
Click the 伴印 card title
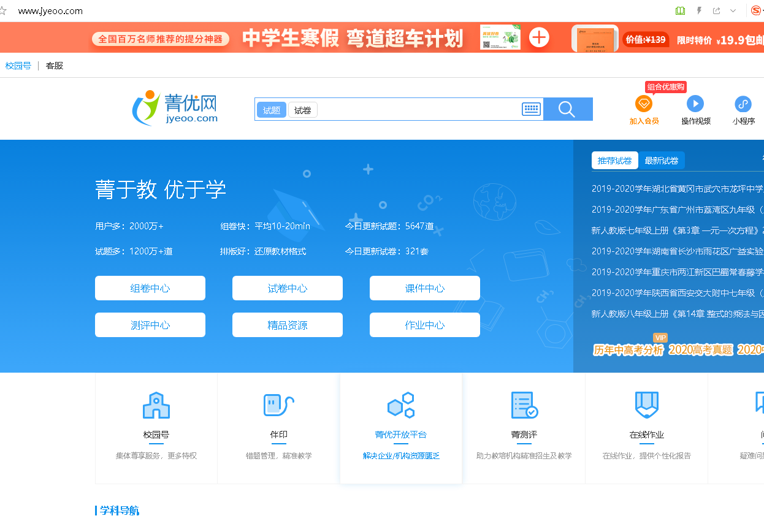pos(279,435)
